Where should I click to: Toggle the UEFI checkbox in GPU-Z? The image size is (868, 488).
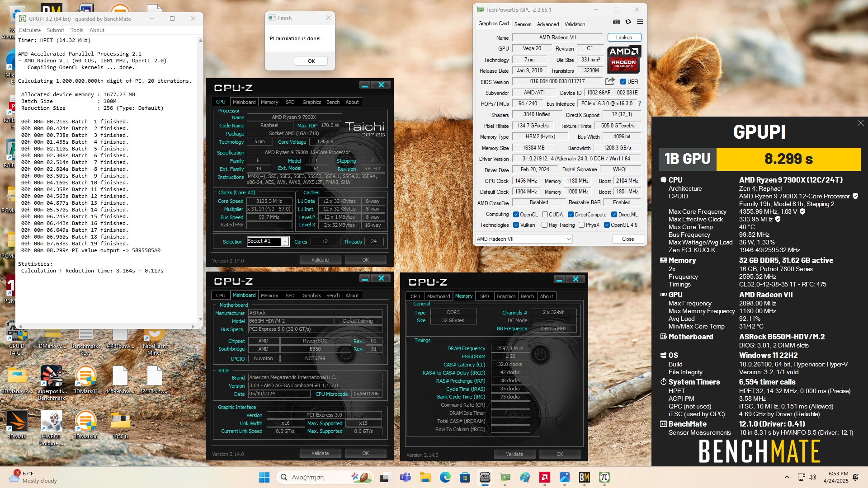point(623,82)
